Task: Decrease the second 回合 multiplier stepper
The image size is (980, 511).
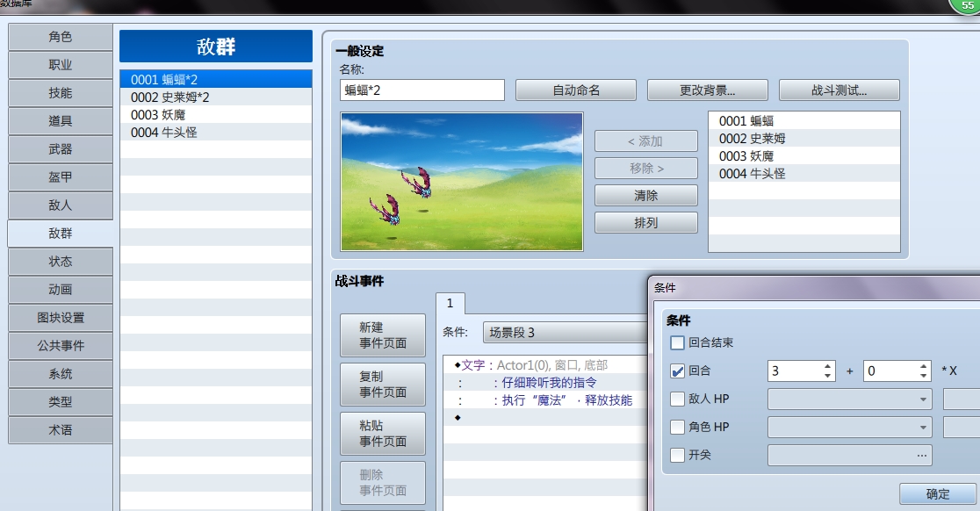Action: click(923, 376)
